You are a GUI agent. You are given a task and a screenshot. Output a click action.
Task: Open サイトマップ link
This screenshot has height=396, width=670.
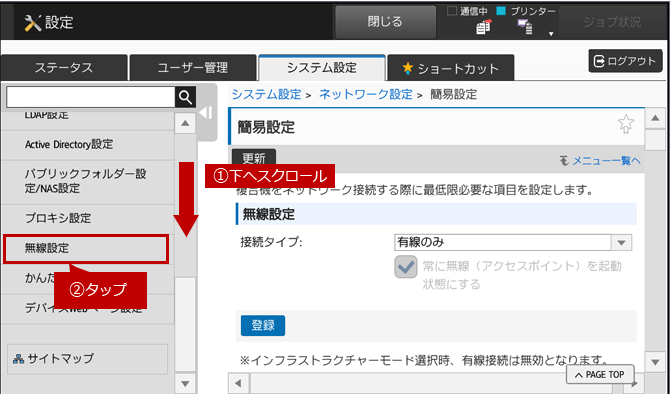(88, 359)
